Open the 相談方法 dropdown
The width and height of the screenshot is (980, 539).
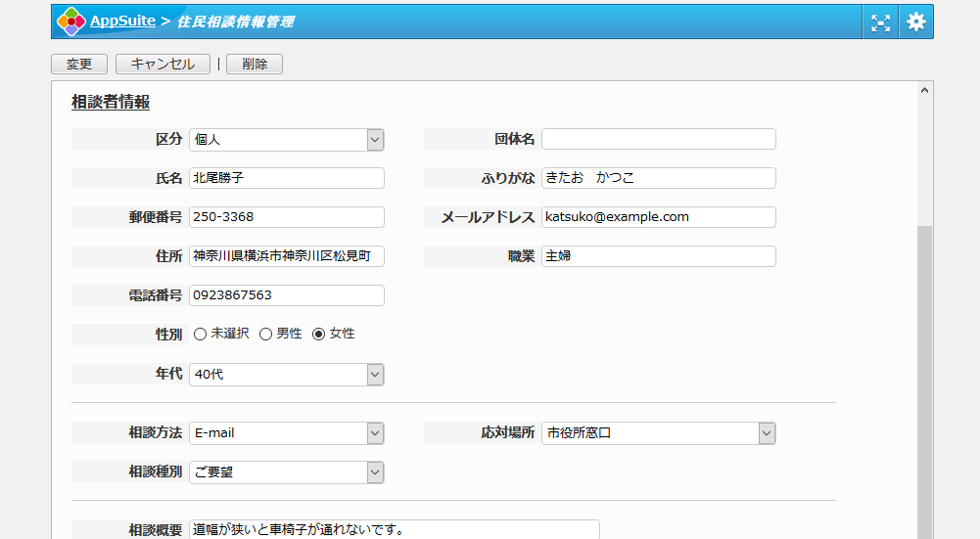pos(286,433)
